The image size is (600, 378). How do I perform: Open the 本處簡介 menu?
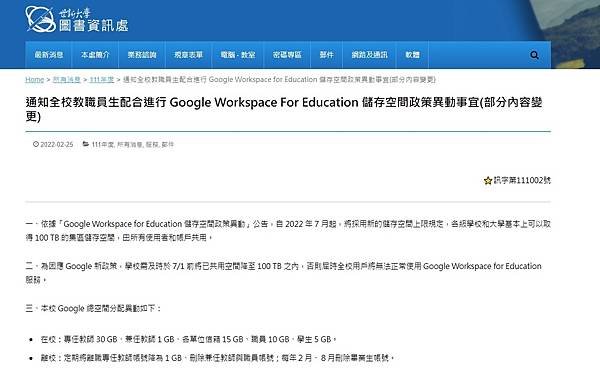tap(95, 55)
